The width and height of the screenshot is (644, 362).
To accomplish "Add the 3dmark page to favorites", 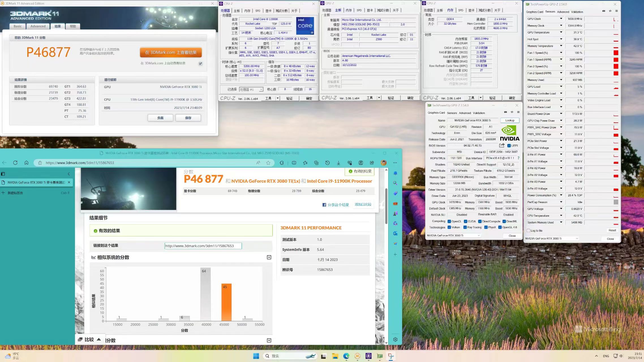I will tap(268, 163).
